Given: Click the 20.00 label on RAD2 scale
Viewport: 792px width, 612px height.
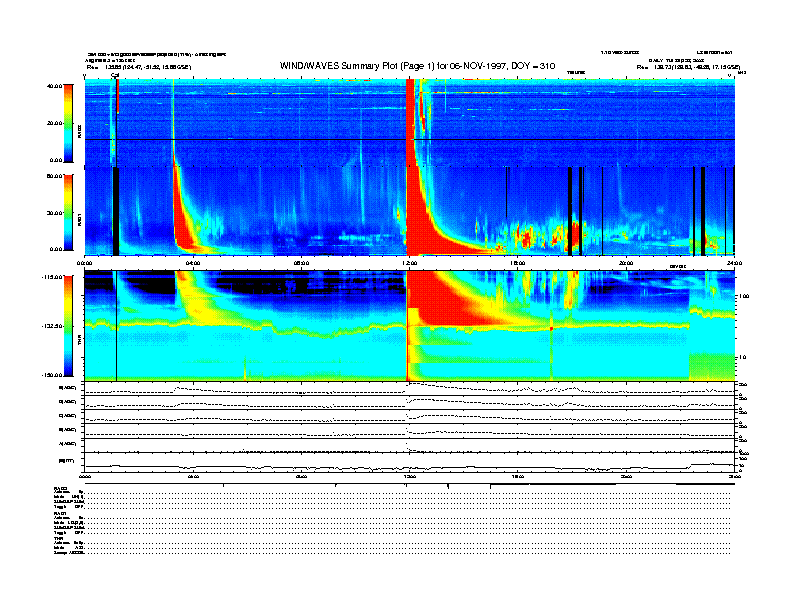Looking at the screenshot, I should tap(54, 123).
